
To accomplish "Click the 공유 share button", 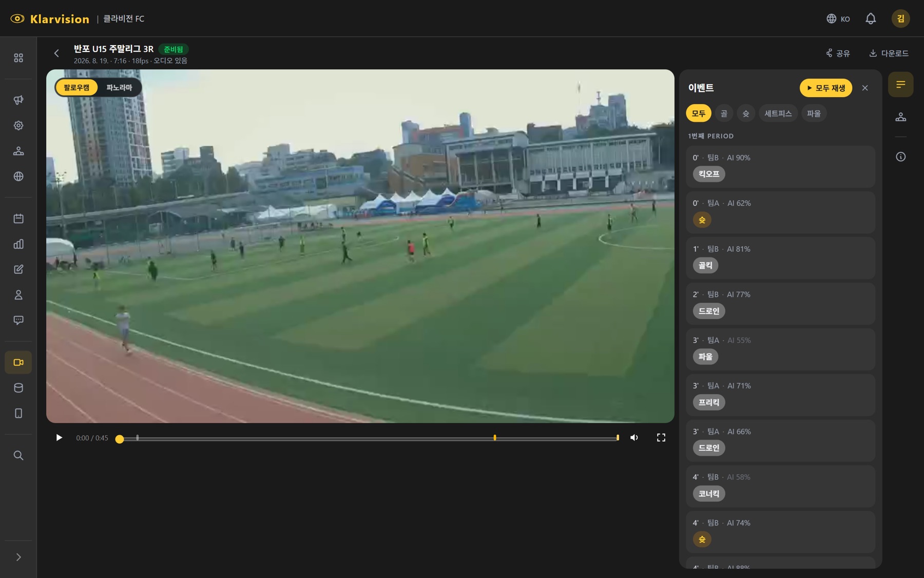I will (x=838, y=53).
